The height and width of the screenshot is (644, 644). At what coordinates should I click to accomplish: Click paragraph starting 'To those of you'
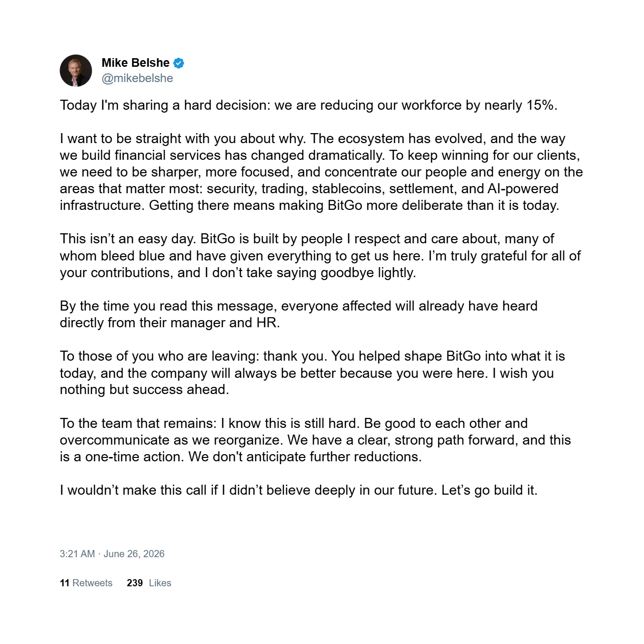(x=312, y=373)
